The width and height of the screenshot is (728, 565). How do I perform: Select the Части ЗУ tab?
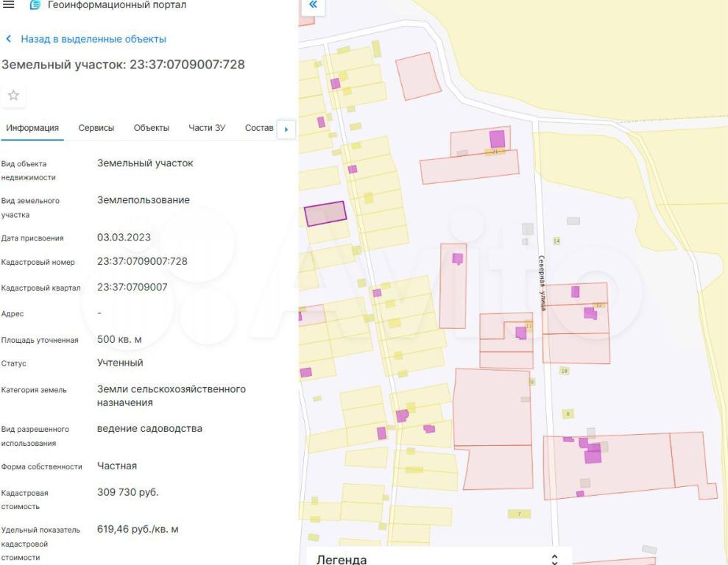pyautogui.click(x=207, y=128)
